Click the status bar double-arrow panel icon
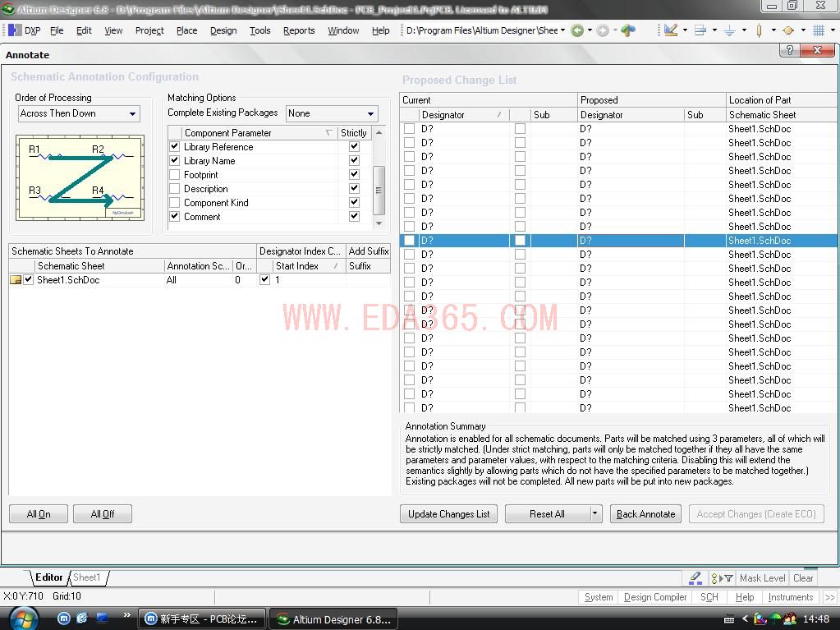 coord(830,597)
